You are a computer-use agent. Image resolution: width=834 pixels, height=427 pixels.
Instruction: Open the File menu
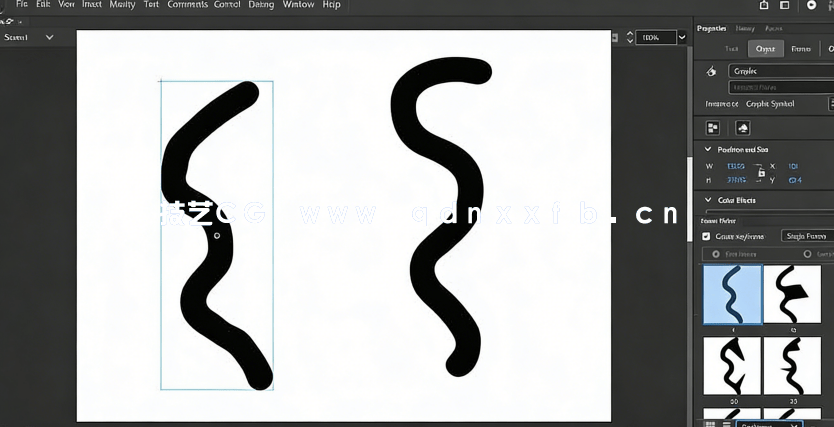tap(21, 4)
